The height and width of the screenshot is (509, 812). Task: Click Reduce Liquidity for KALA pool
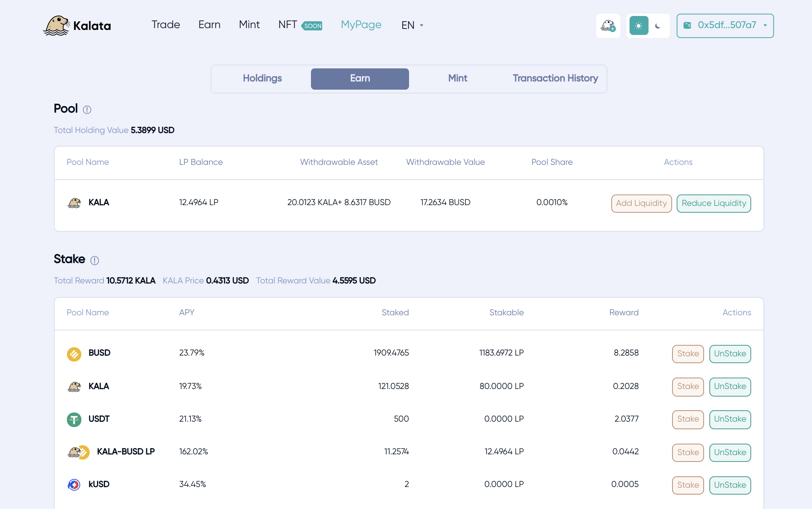click(714, 203)
